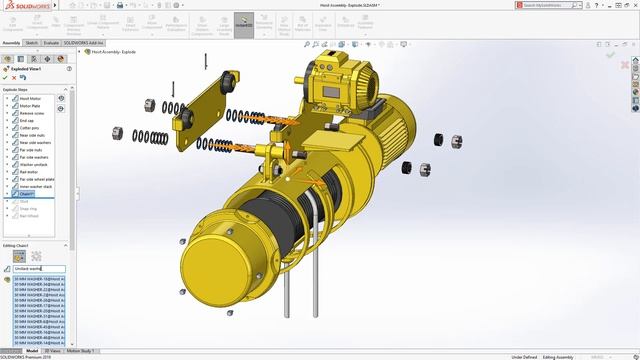This screenshot has width=640, height=360.
Task: Select the Cotter pins explode step
Action: coord(29,128)
